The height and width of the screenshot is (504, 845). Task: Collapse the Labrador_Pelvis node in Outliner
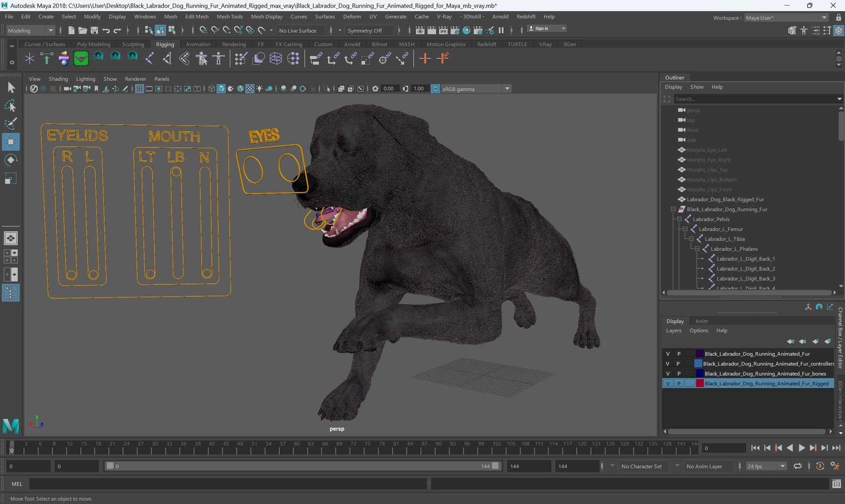tap(679, 219)
